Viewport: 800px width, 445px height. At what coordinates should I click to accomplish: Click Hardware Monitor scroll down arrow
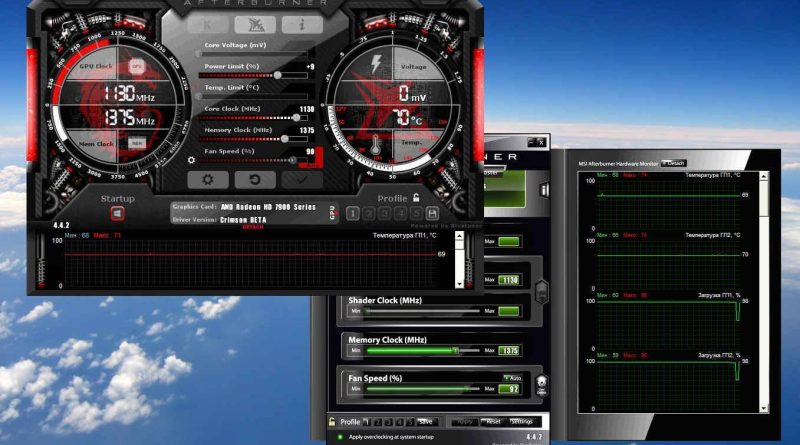pyautogui.click(x=764, y=408)
